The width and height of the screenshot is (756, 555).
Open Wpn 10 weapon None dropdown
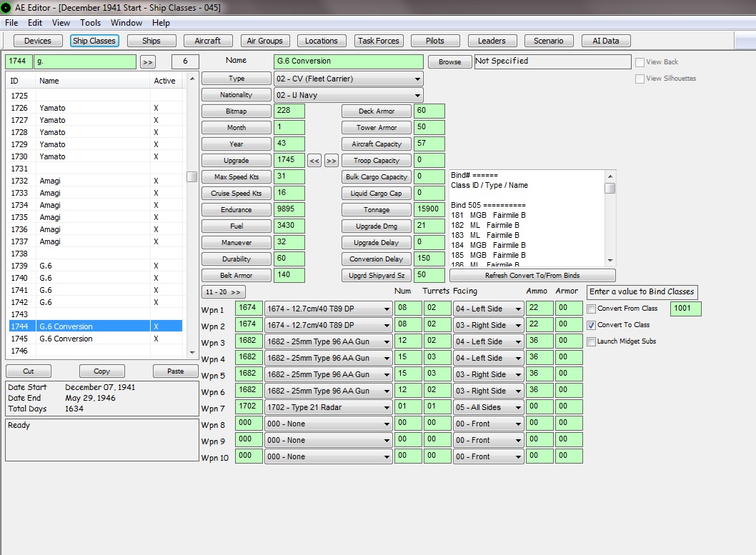pyautogui.click(x=328, y=456)
